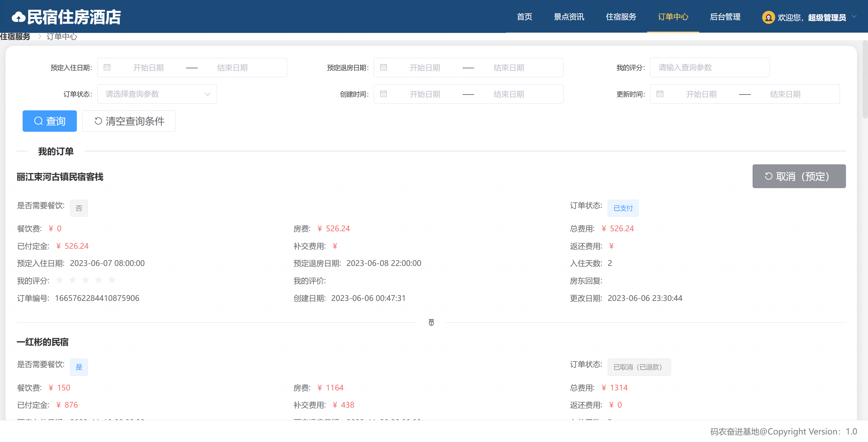Click the breadcrumb arrow after 住宿服务
The width and height of the screenshot is (868, 442).
(39, 36)
